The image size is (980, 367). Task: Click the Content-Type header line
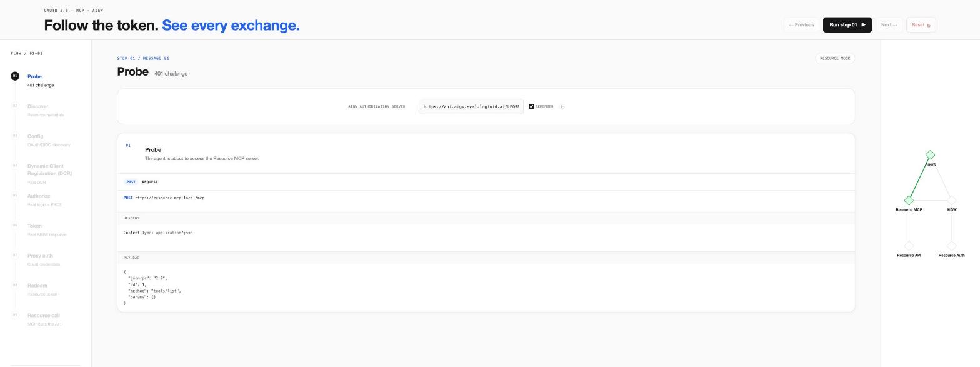click(158, 233)
